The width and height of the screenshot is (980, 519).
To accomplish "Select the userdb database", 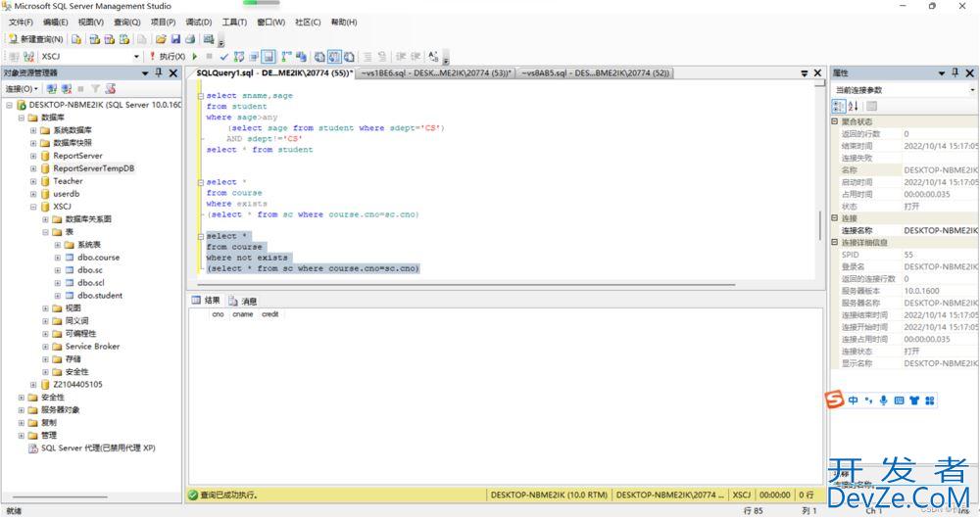I will (x=67, y=194).
